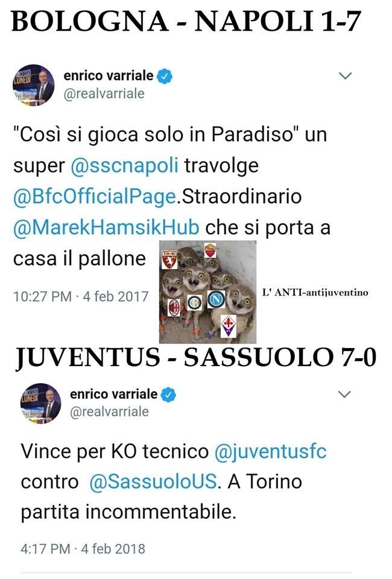Image resolution: width=392 pixels, height=579 pixels.
Task: Click the Inter crest on the owl image
Action: point(194,303)
